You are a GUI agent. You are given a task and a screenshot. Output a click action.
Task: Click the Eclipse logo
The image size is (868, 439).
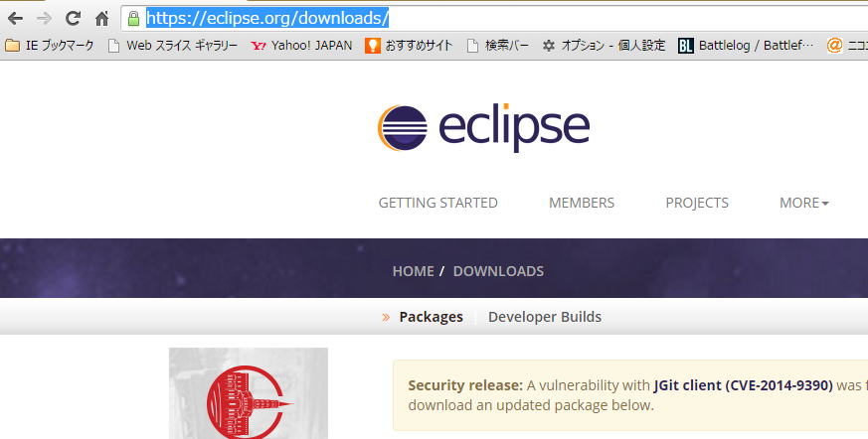click(483, 127)
